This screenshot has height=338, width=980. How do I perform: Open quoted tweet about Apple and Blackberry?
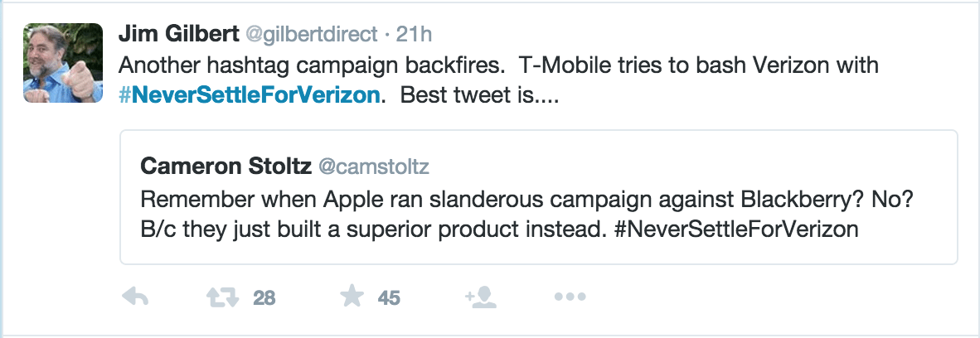pyautogui.click(x=538, y=197)
